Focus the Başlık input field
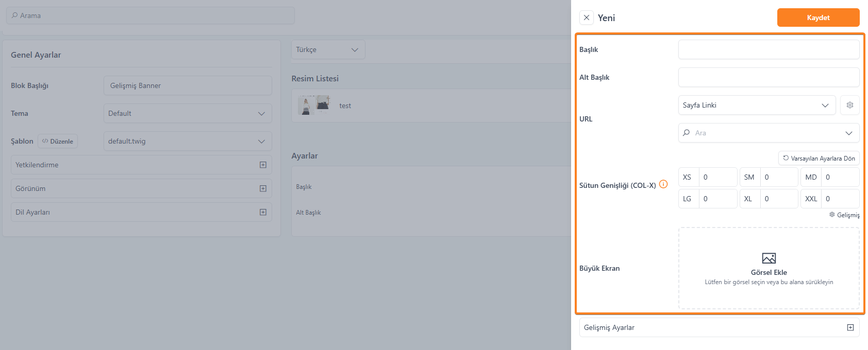 coord(769,49)
